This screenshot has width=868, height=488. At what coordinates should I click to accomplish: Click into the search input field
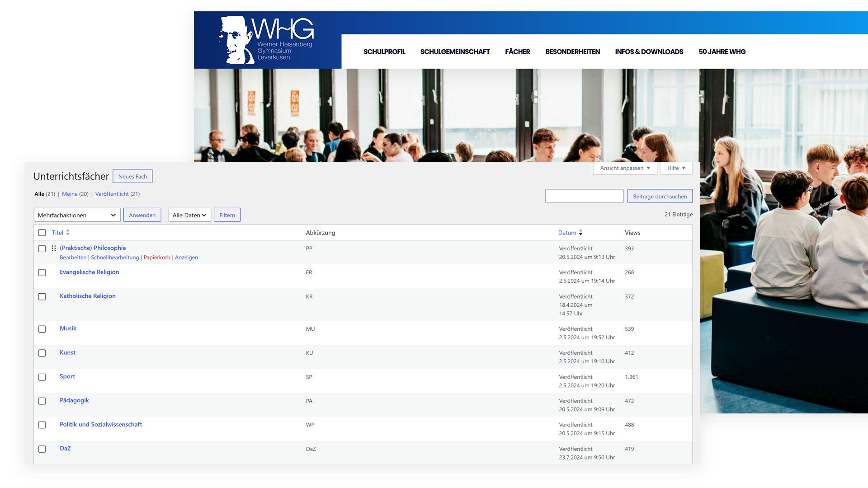584,196
